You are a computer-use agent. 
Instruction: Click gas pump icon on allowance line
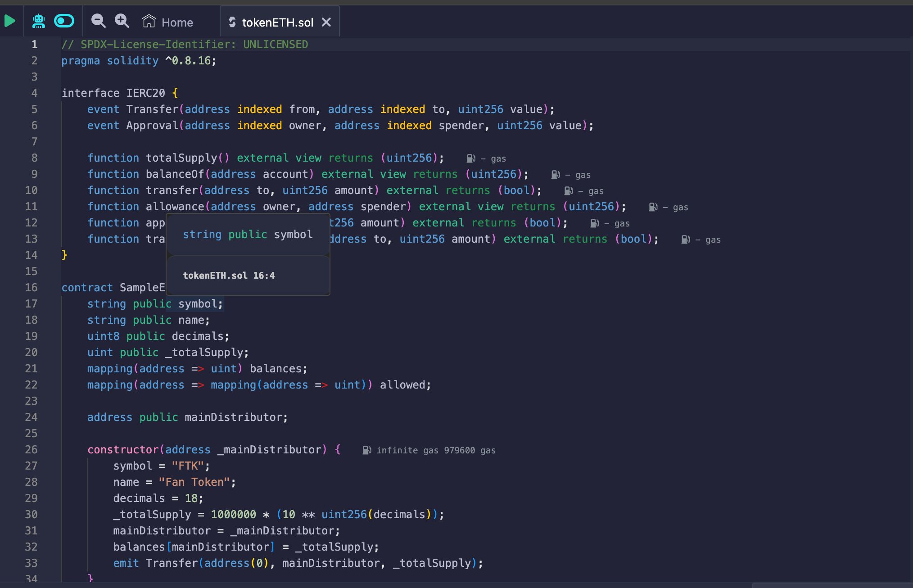click(653, 207)
